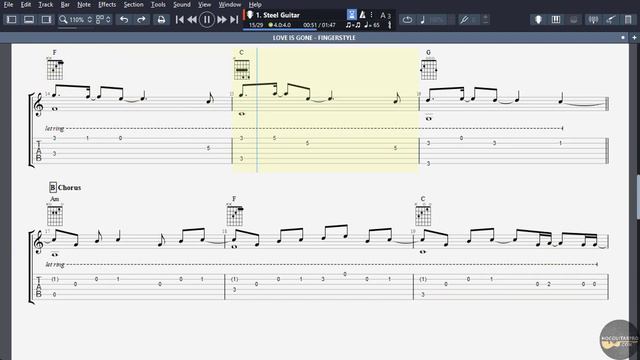640x360 pixels.
Task: Open the Edit menu
Action: [x=26, y=4]
